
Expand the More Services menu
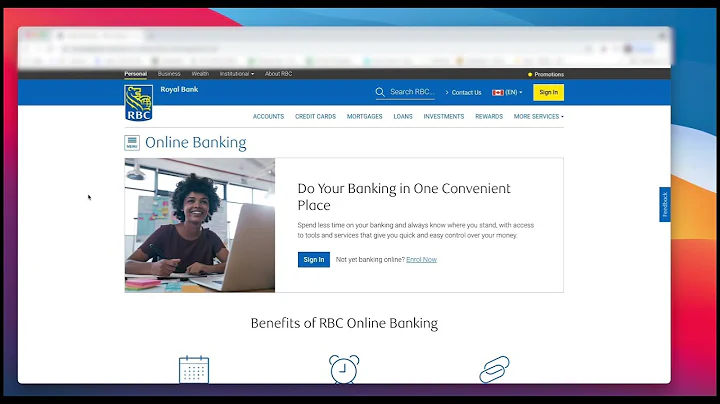(x=539, y=117)
